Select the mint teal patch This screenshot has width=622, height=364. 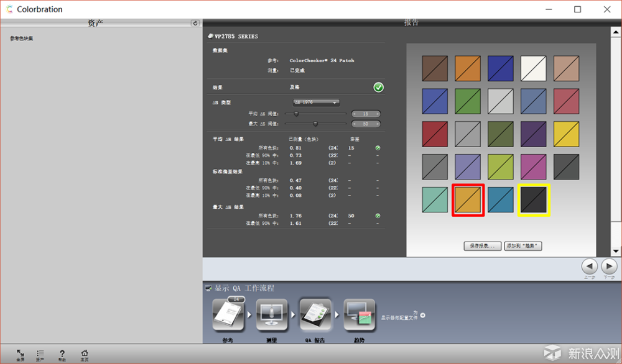pos(435,200)
